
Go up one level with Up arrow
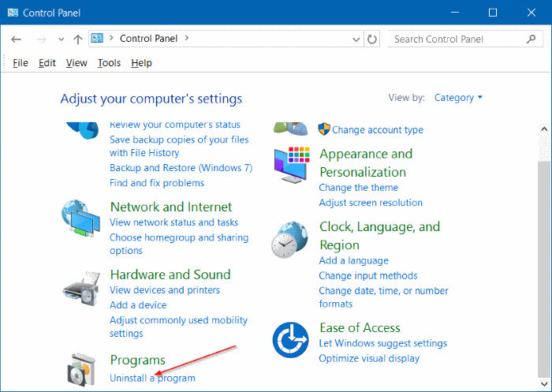click(77, 39)
